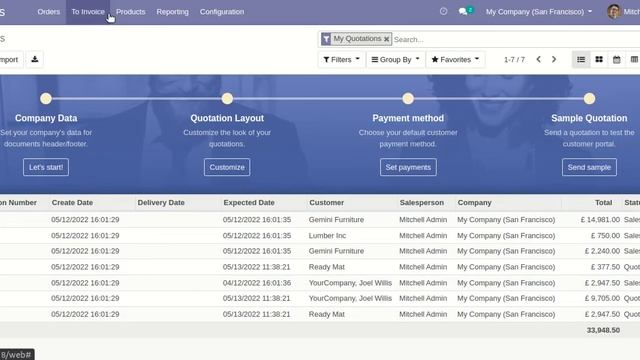Click the £ 9,705.00 total cell
640x360 pixels.
pyautogui.click(x=602, y=298)
